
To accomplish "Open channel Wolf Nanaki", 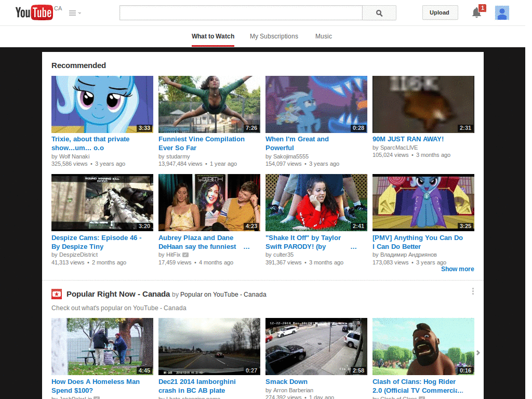I will click(x=74, y=156).
